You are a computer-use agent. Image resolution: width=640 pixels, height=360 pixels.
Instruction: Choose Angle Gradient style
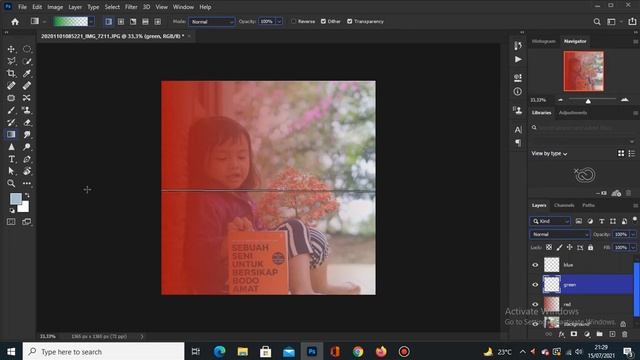coord(133,22)
